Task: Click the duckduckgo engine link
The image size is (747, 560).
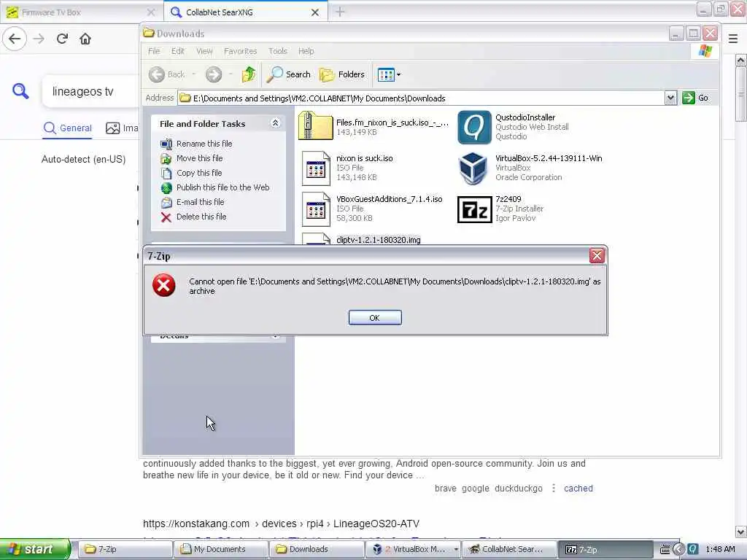Action: click(x=519, y=488)
